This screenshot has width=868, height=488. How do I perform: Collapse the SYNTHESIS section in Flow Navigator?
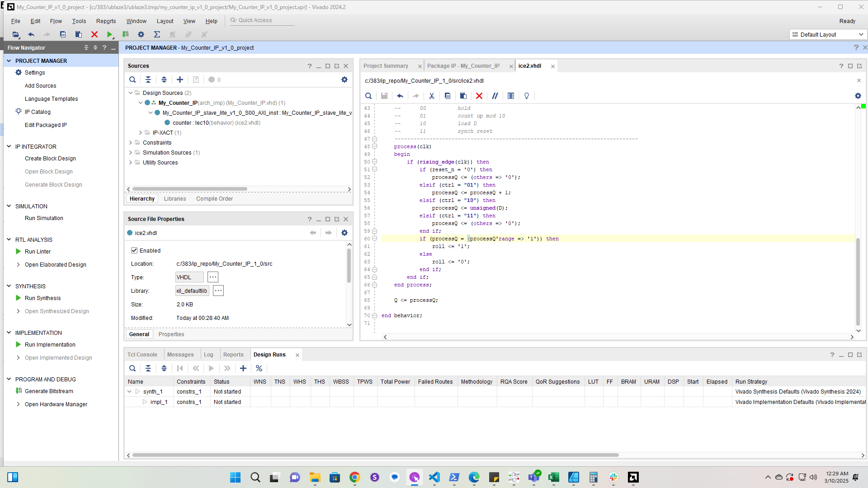click(x=9, y=286)
